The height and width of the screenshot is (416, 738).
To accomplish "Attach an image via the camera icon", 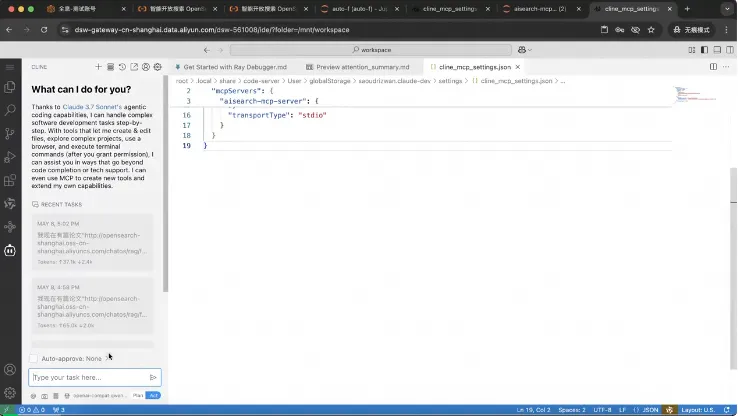I will click(x=44, y=396).
